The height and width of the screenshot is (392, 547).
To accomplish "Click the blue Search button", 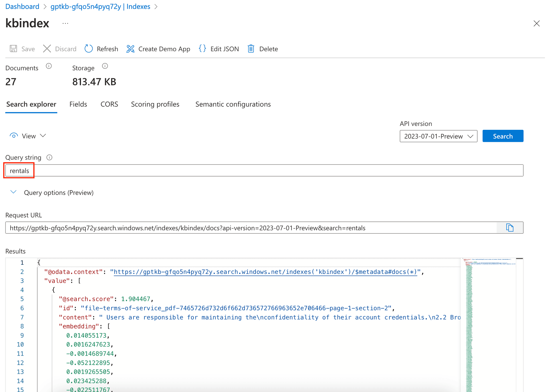I will (x=503, y=136).
